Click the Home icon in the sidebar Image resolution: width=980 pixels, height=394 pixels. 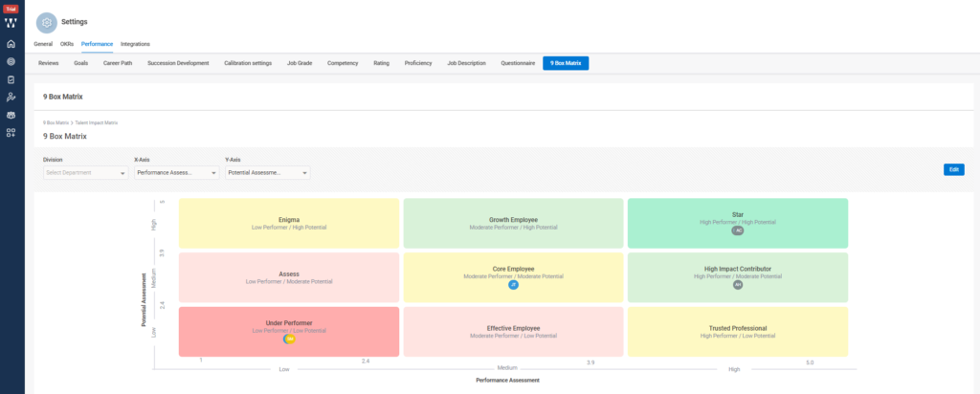click(11, 44)
